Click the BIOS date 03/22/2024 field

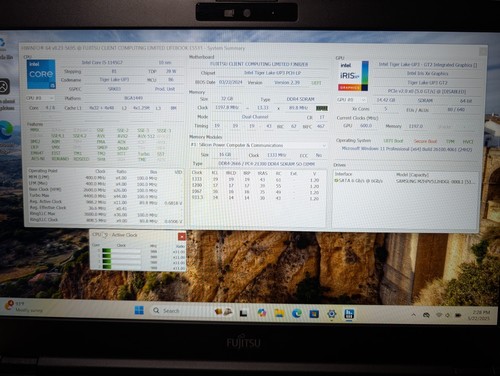(231, 82)
